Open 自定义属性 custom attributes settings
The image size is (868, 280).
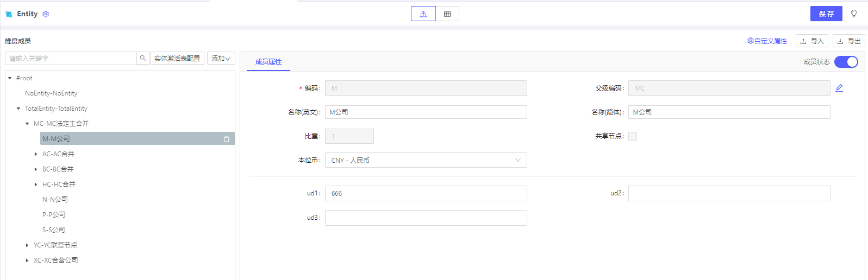[x=767, y=41]
